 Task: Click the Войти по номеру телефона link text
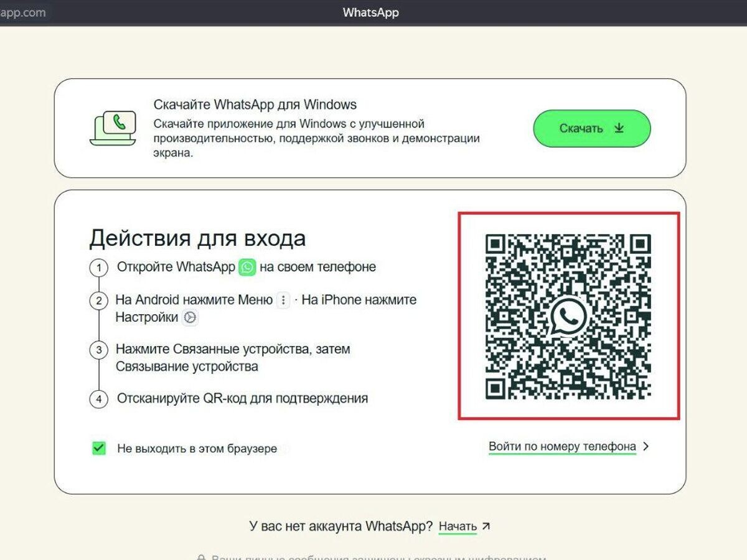(x=562, y=446)
